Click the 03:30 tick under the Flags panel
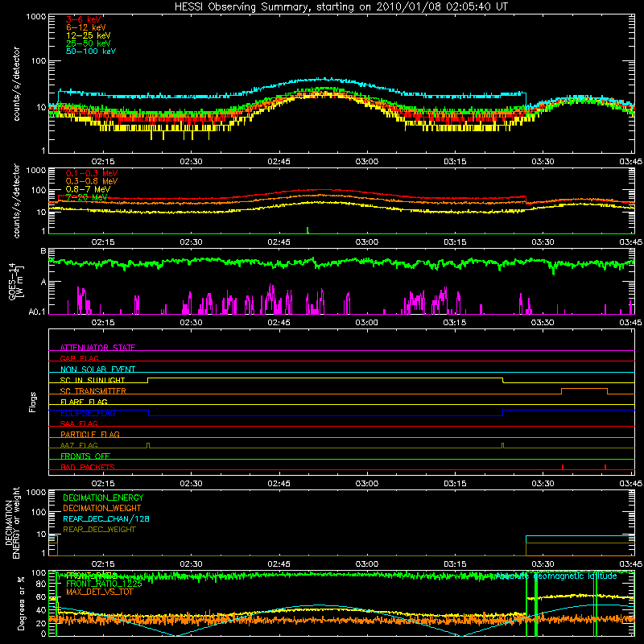 [543, 484]
